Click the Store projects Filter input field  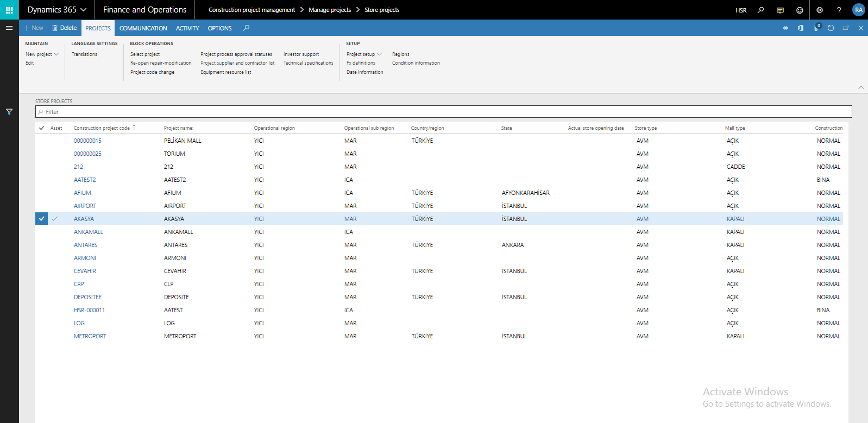coord(444,112)
